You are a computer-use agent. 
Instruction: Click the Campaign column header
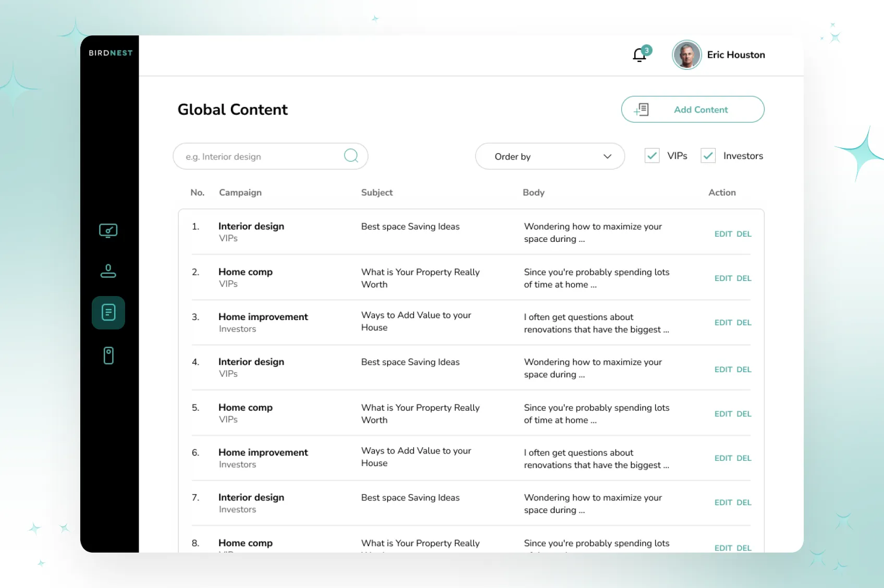[240, 192]
